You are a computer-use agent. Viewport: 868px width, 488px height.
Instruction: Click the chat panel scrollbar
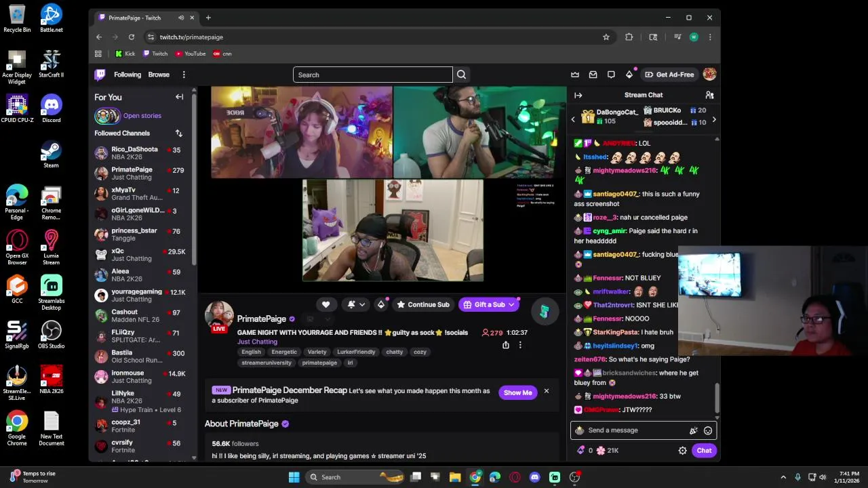pyautogui.click(x=717, y=396)
